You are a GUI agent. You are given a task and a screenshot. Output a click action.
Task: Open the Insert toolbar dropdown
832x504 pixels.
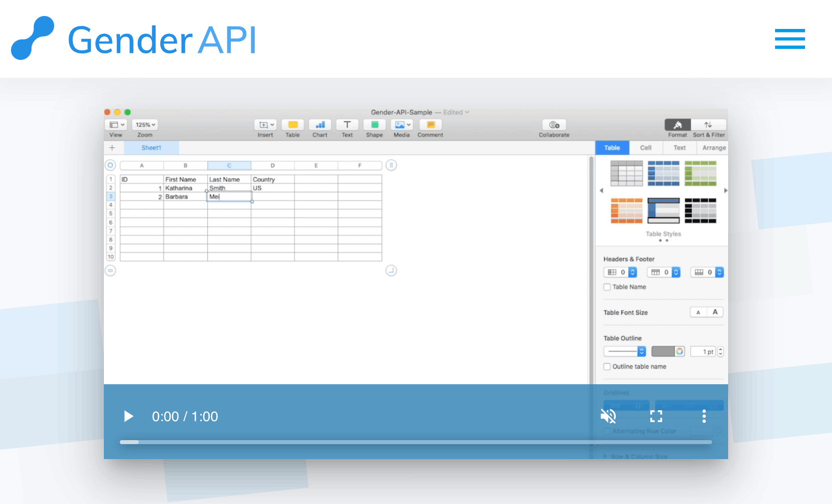click(266, 125)
